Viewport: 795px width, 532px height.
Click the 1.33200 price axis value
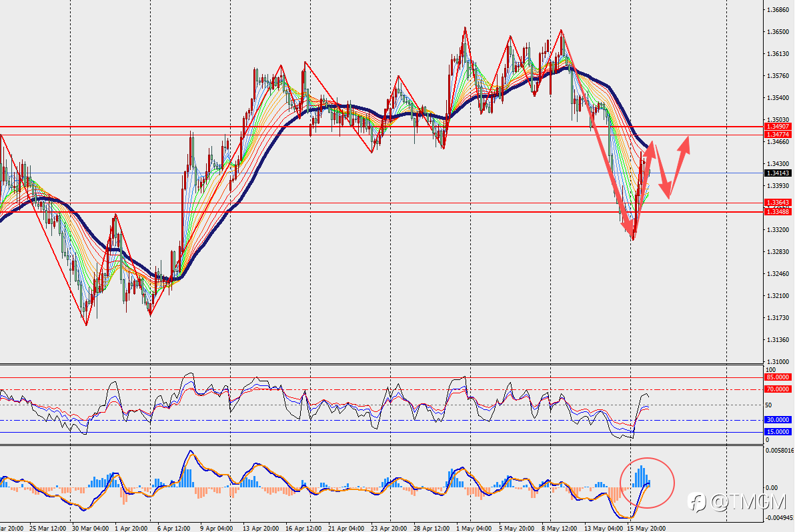[778, 229]
